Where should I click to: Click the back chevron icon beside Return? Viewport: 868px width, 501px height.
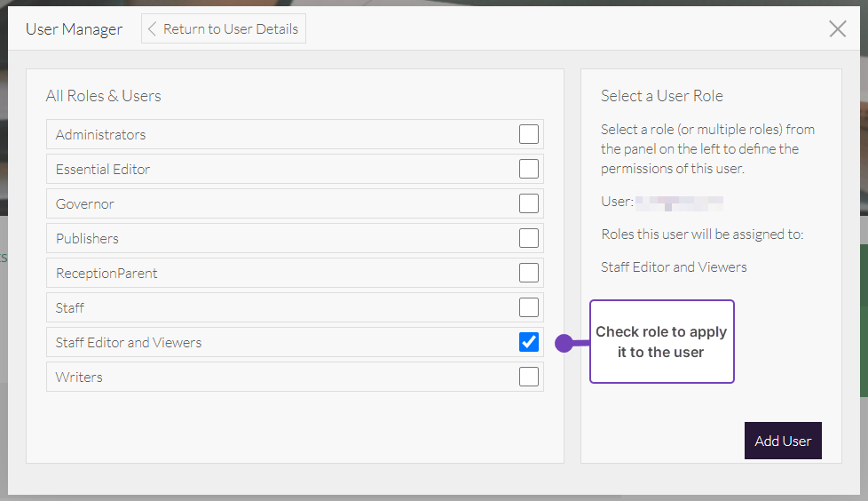[x=152, y=28]
